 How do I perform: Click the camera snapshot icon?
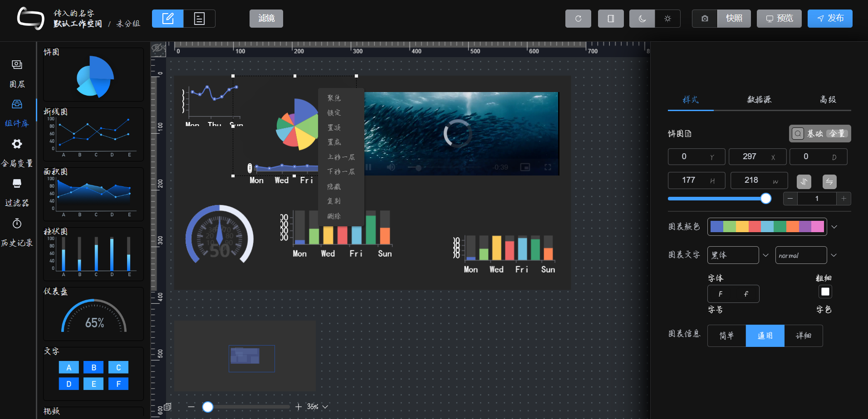[705, 19]
